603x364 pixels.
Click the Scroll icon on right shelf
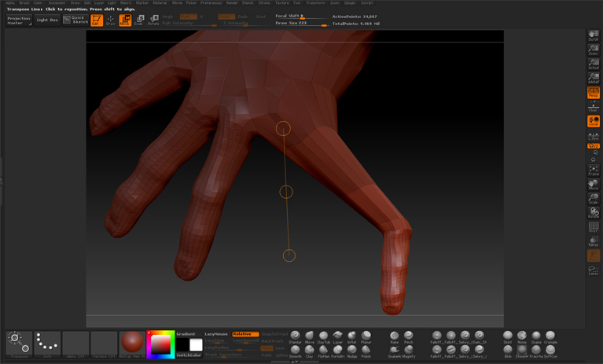coord(593,35)
